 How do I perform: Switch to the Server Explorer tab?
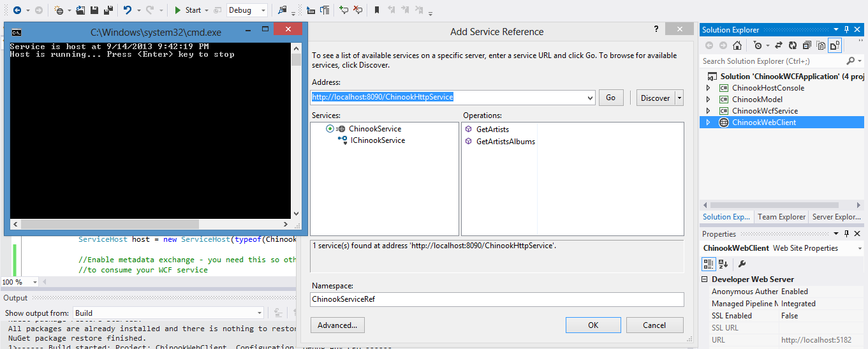tap(836, 217)
